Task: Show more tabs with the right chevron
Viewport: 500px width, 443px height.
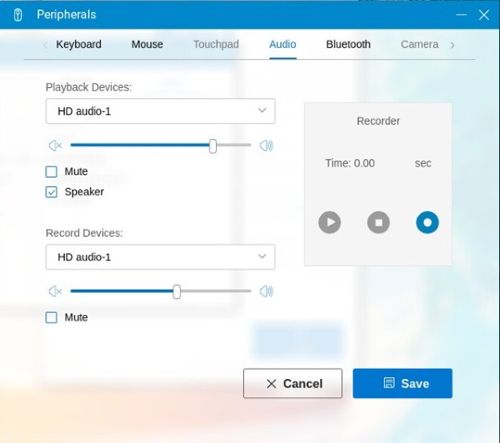Action: (x=452, y=45)
